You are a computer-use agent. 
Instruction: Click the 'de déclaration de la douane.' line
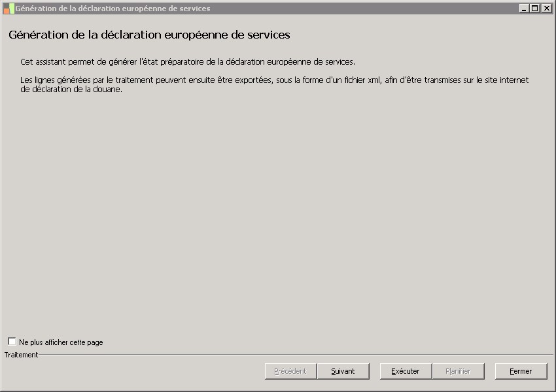[71, 90]
